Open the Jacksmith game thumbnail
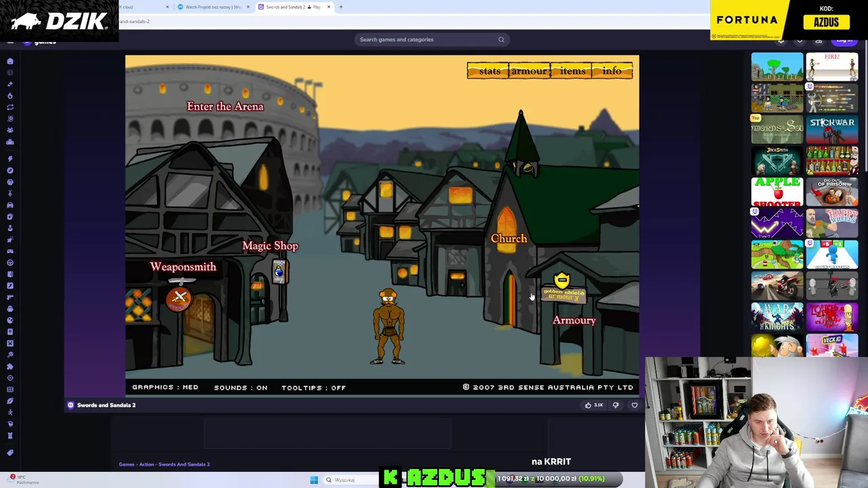The image size is (868, 488). click(x=777, y=161)
